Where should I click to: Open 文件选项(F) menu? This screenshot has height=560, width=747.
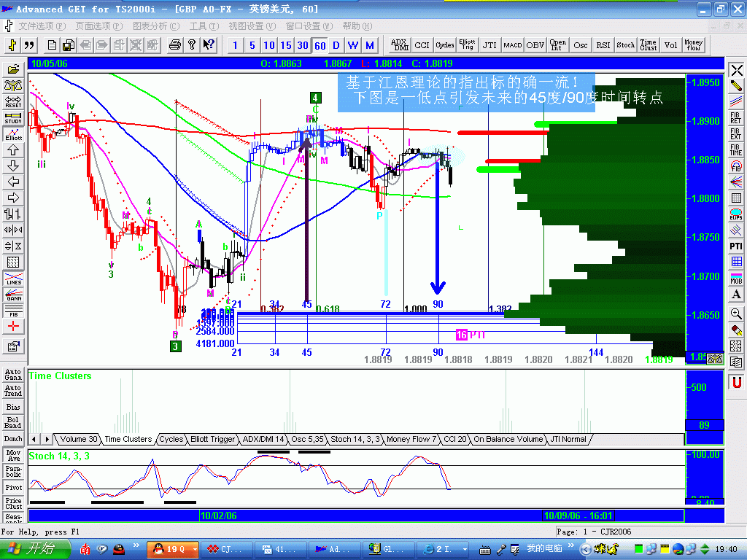[42, 26]
